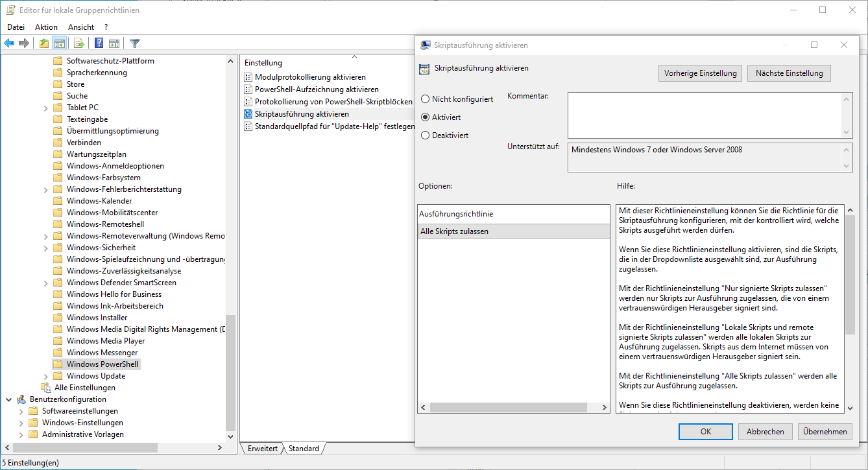The height and width of the screenshot is (470, 868).
Task: Click the blue Back arrow in toolbar
Action: pos(9,43)
